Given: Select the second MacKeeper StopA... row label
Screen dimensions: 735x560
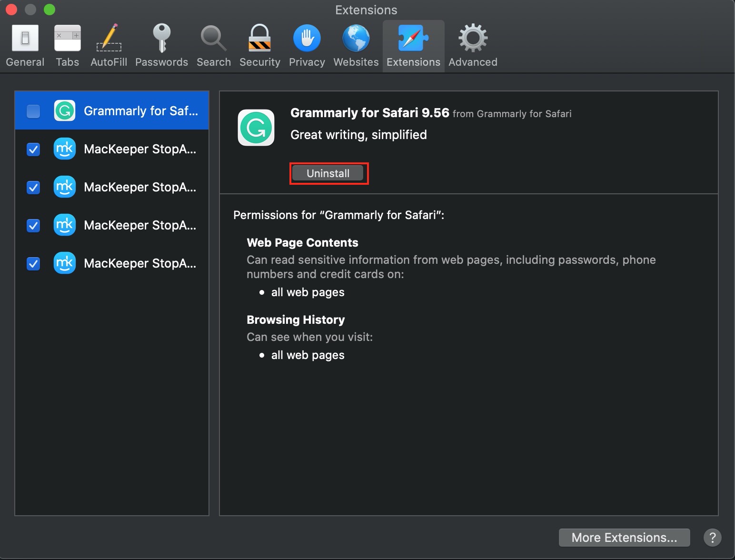Looking at the screenshot, I should tap(140, 187).
